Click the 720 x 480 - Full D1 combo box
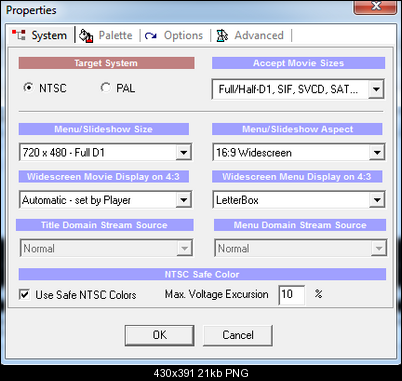 pos(105,152)
